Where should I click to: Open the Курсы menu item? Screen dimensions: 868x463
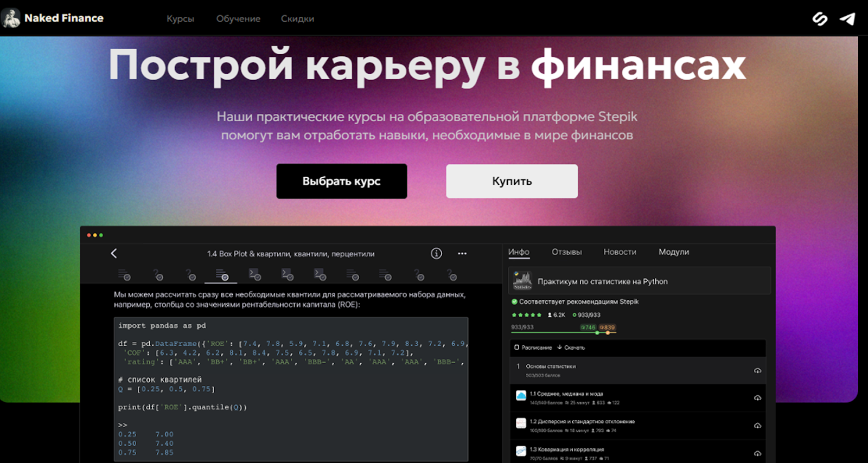(x=180, y=18)
